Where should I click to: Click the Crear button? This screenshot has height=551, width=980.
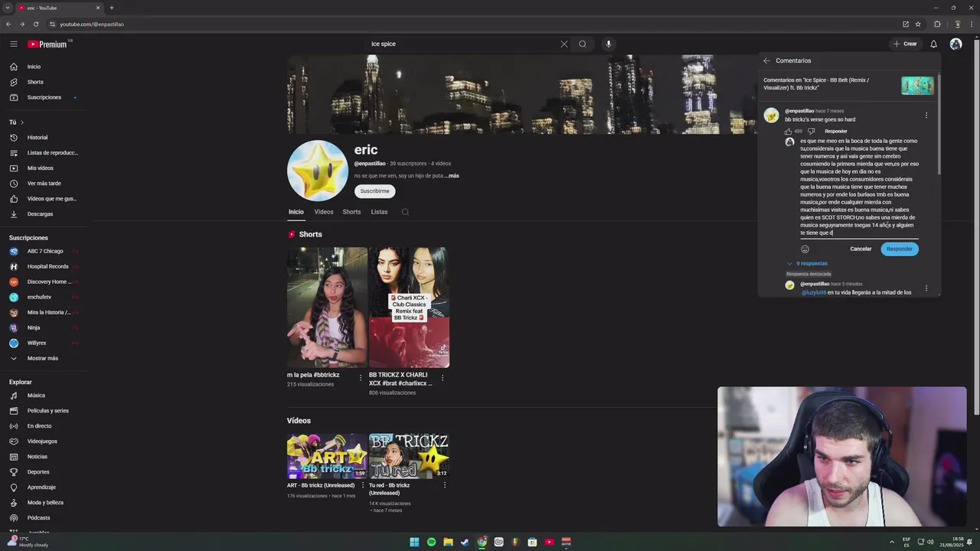(905, 44)
